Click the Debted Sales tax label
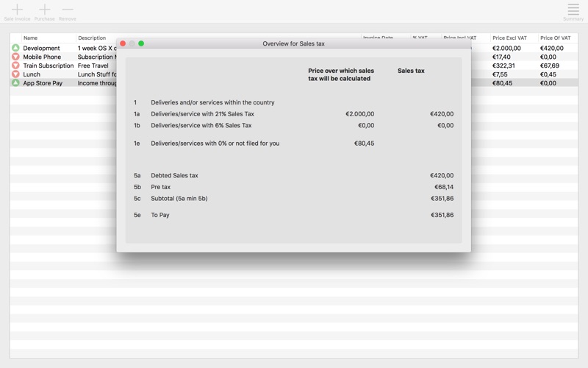The image size is (588, 368). click(174, 175)
